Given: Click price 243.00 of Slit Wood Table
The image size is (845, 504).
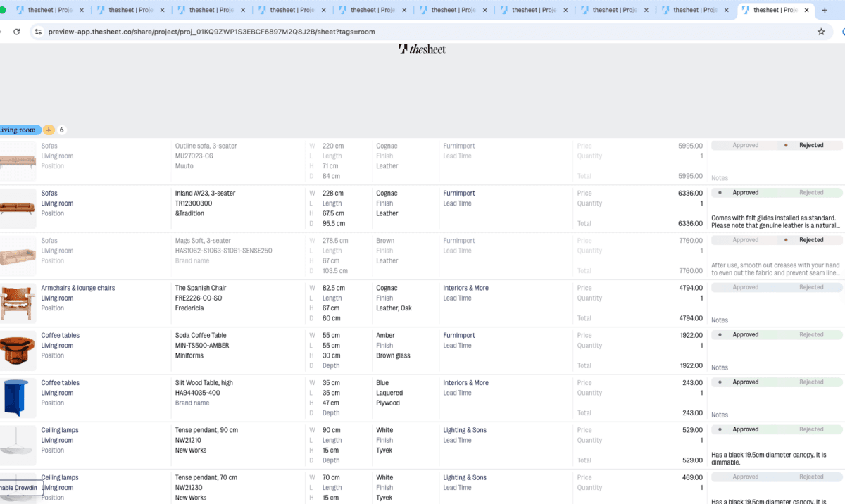Looking at the screenshot, I should pyautogui.click(x=693, y=382).
